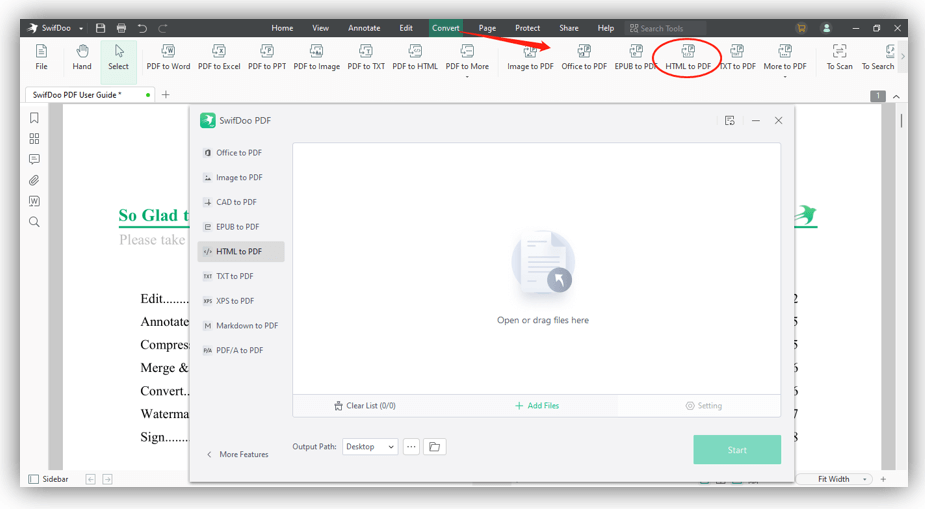Click the Print icon in title bar
This screenshot has height=509, width=925.
click(121, 28)
